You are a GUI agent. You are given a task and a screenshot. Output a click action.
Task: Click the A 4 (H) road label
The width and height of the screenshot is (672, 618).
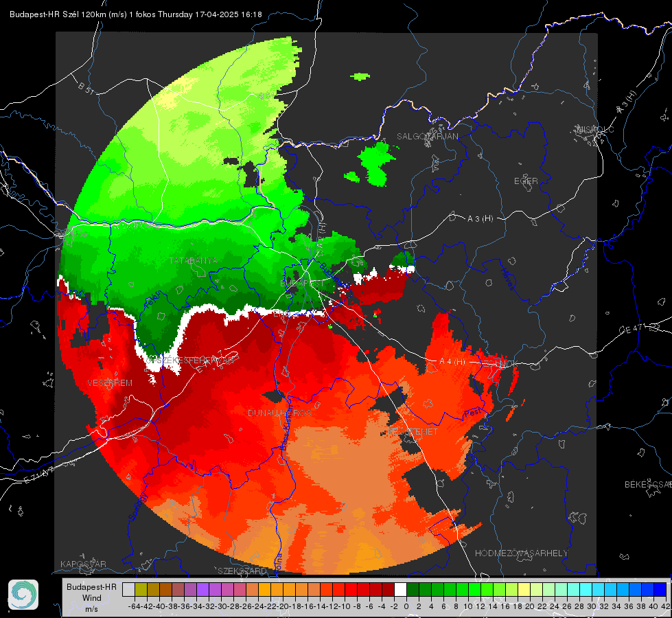[452, 362]
